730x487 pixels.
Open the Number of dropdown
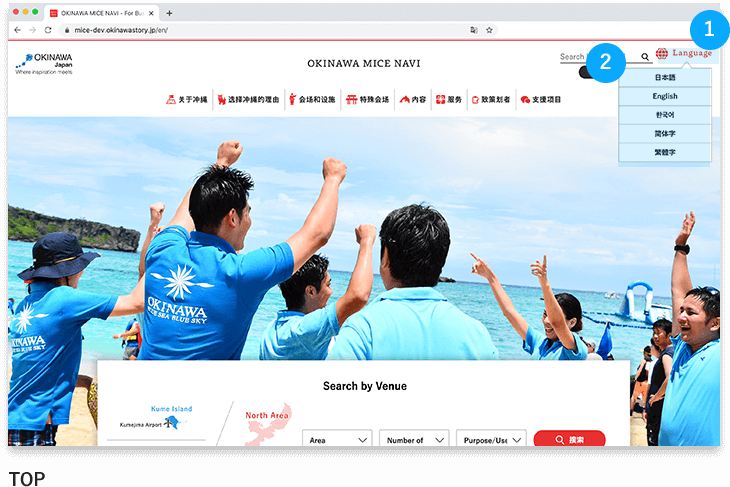[x=413, y=440]
